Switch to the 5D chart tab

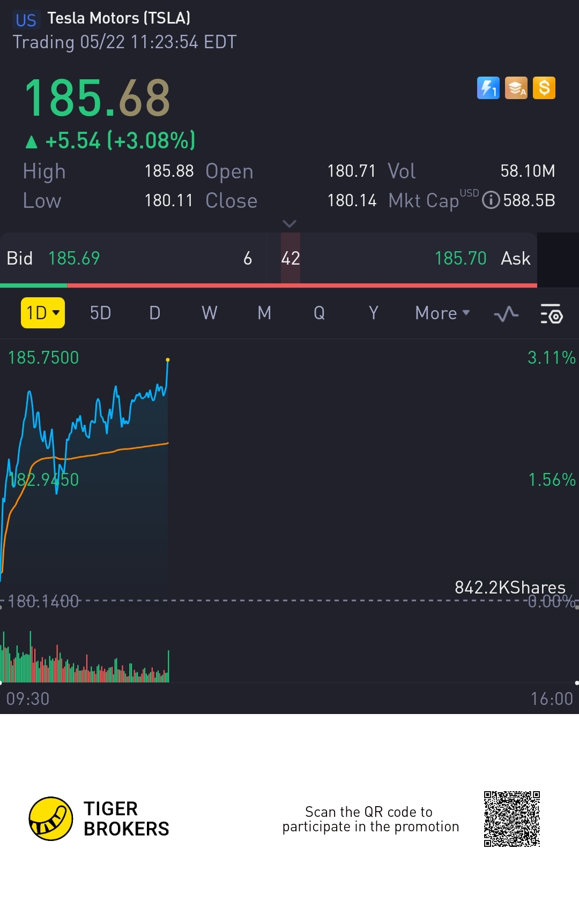pyautogui.click(x=100, y=313)
